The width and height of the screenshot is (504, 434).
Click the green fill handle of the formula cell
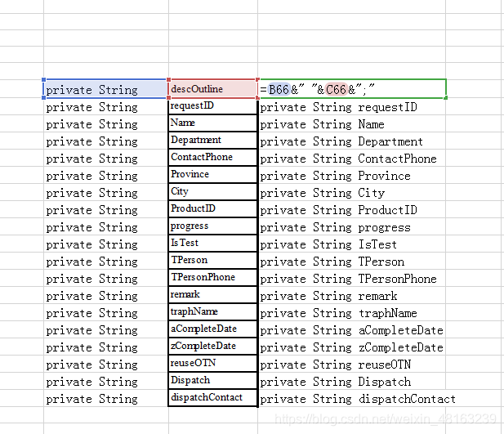tap(445, 98)
